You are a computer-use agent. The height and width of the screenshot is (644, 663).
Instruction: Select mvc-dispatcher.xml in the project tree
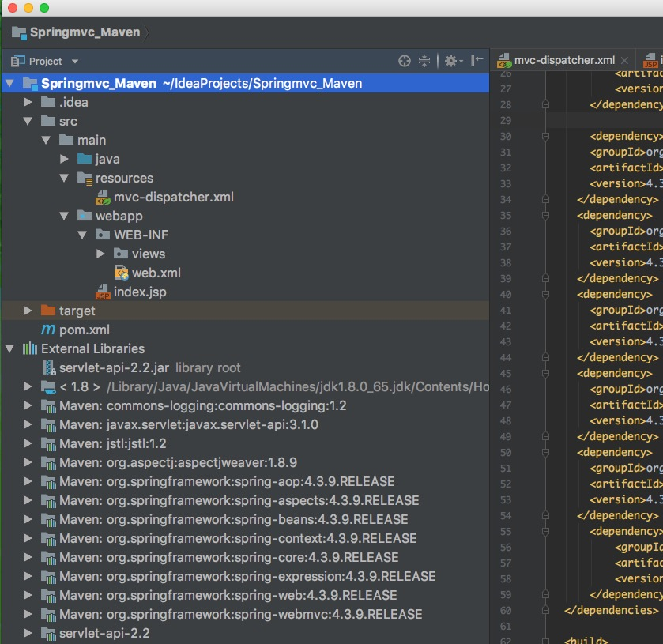pos(173,197)
